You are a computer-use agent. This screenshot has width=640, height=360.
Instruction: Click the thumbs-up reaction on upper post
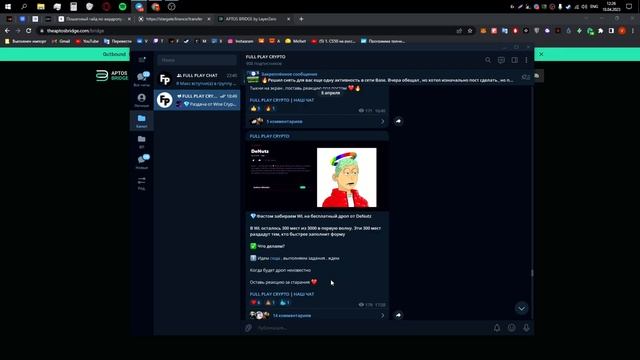click(256, 109)
